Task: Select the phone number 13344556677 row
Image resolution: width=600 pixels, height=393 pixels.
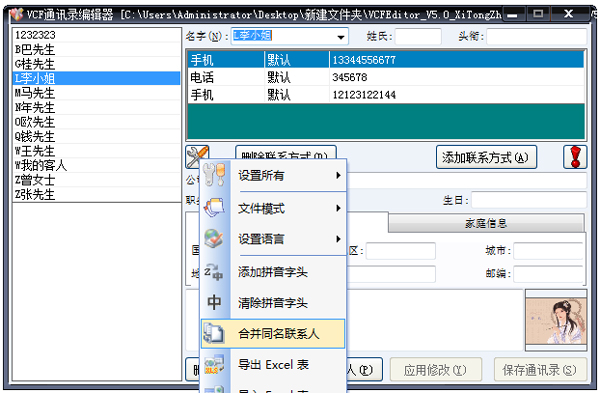Action: point(386,60)
